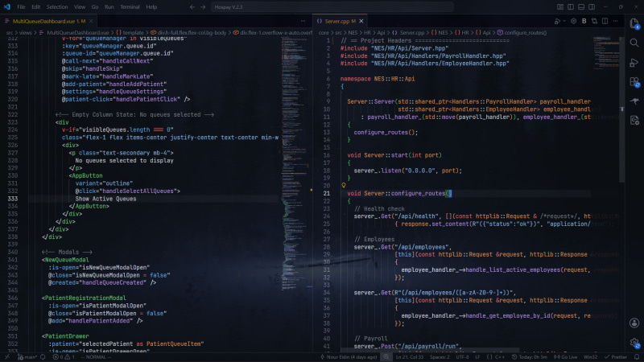Open the Search view in activity bar
Screen dimensions: 644x362
pos(634,43)
